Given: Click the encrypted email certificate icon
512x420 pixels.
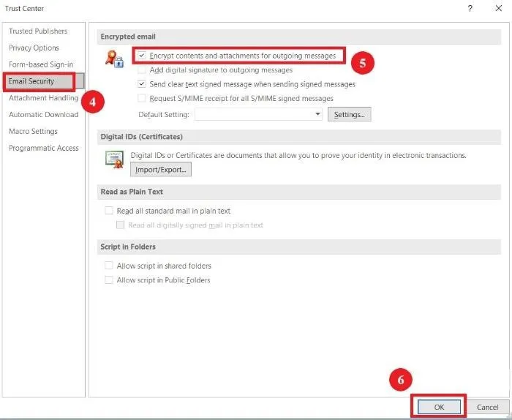Looking at the screenshot, I should point(113,59).
